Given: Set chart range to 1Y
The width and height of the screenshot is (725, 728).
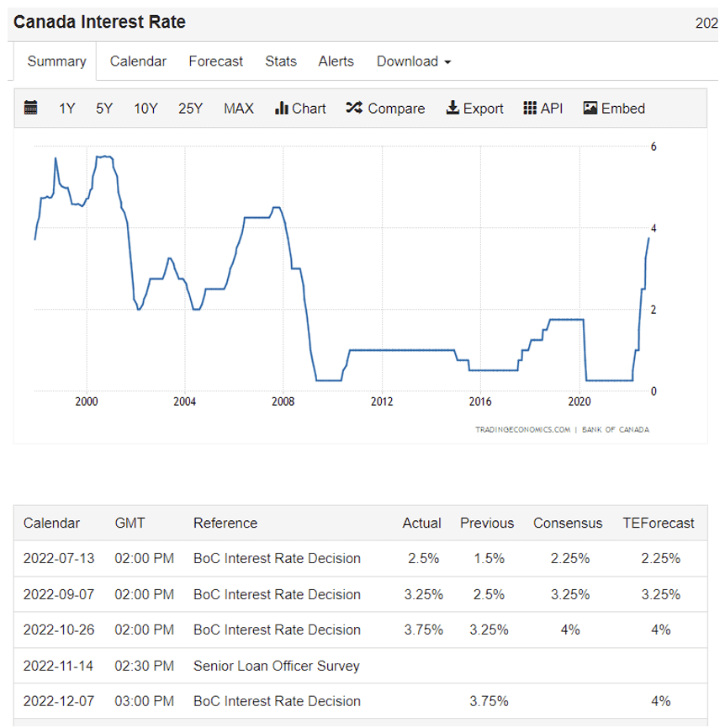Looking at the screenshot, I should click(67, 108).
